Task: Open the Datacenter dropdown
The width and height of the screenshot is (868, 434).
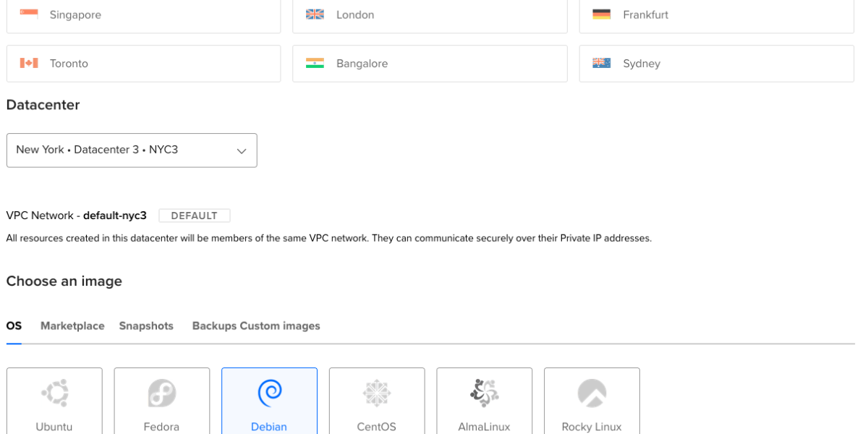Action: point(132,150)
